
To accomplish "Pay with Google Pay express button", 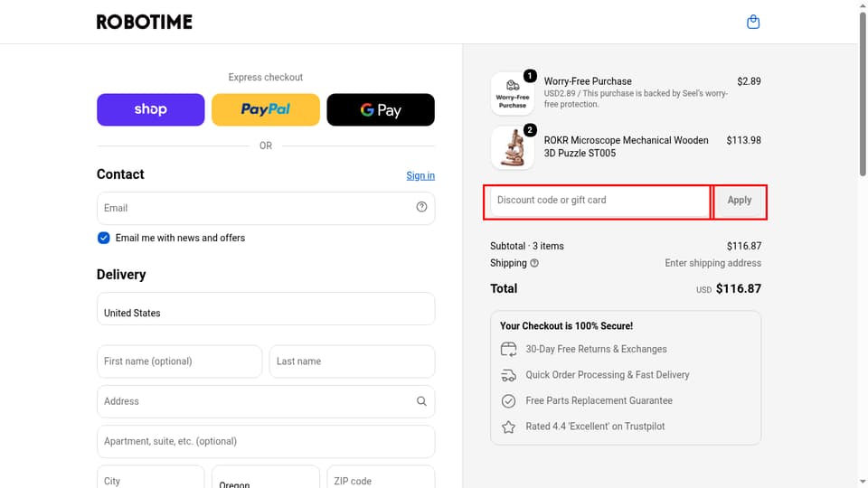I will [381, 109].
